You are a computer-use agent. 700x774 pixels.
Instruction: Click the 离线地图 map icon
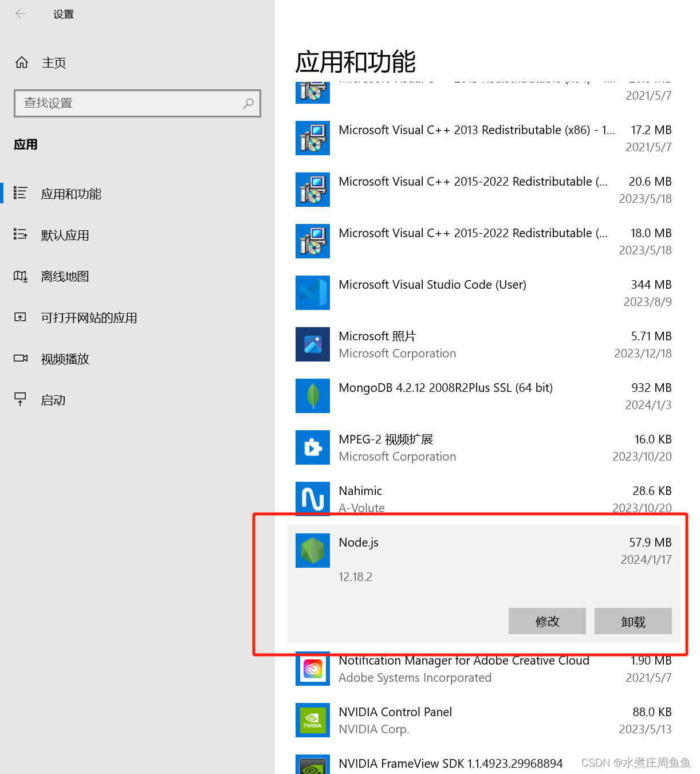coord(21,276)
